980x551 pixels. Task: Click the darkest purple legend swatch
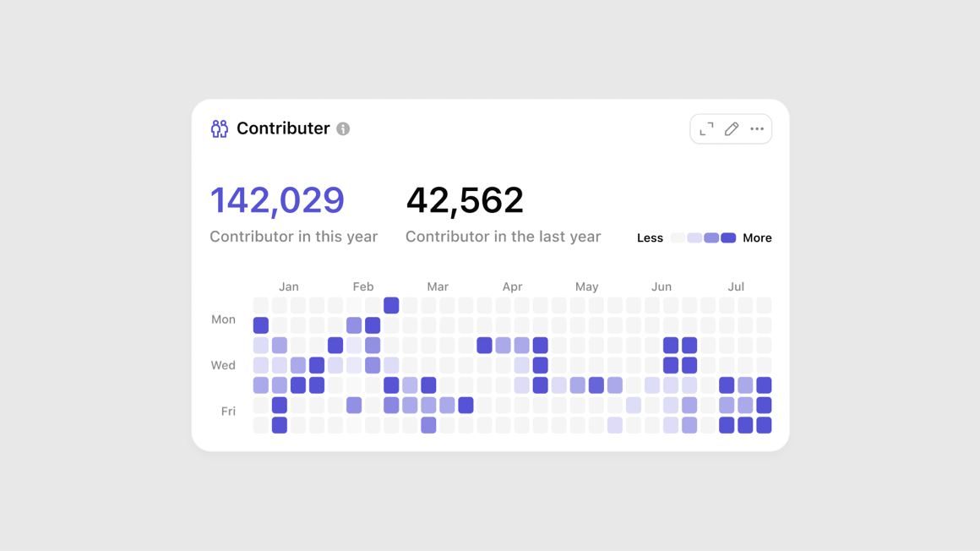click(728, 237)
